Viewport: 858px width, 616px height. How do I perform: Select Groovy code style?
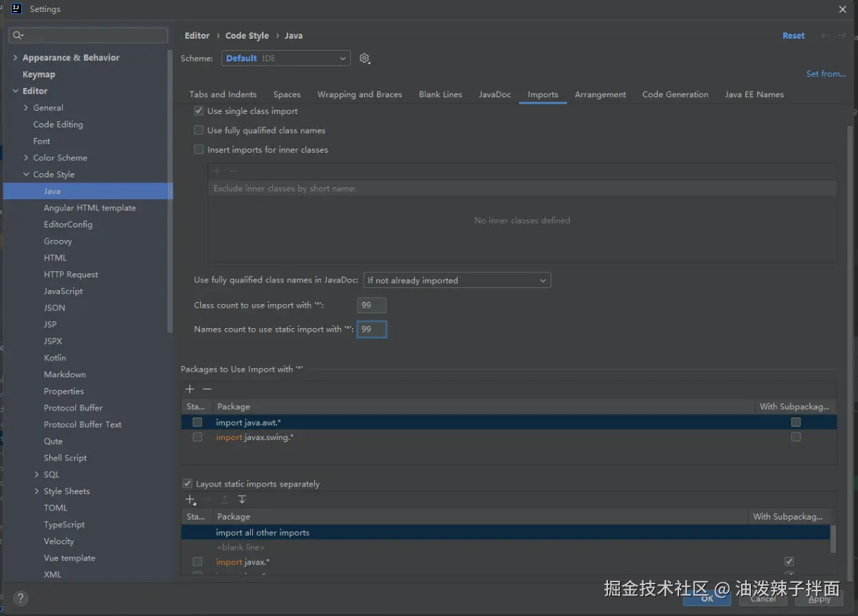click(x=58, y=241)
